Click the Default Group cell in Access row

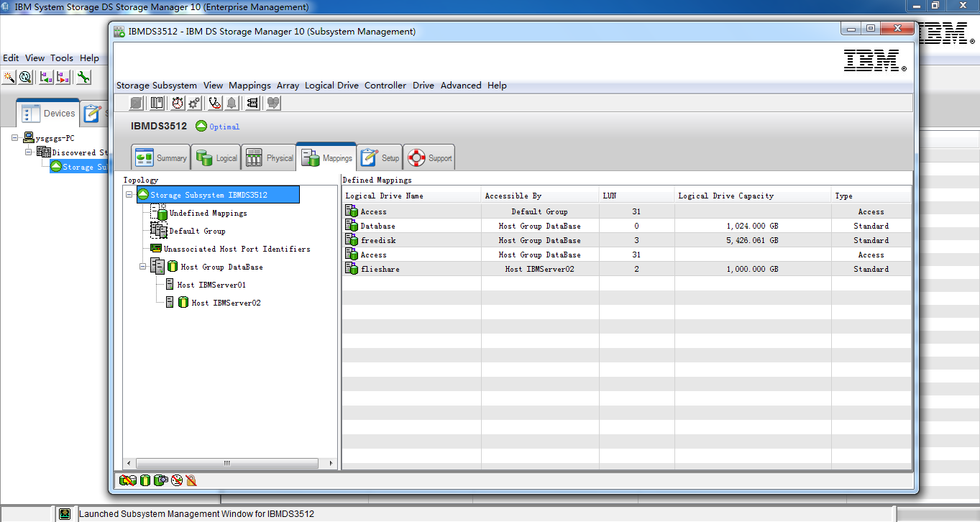point(539,211)
